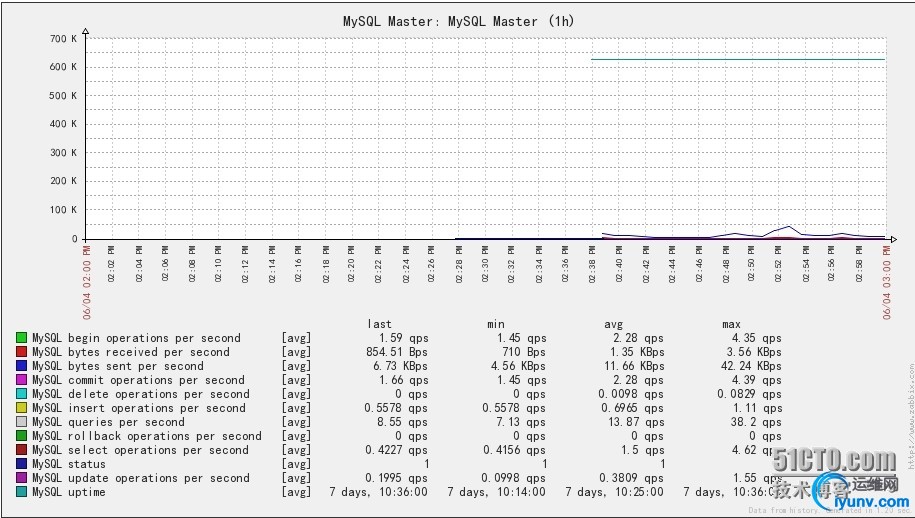Select the 'MySQL insert operations per second' label
Screen dimensions: 915x518
(x=139, y=408)
